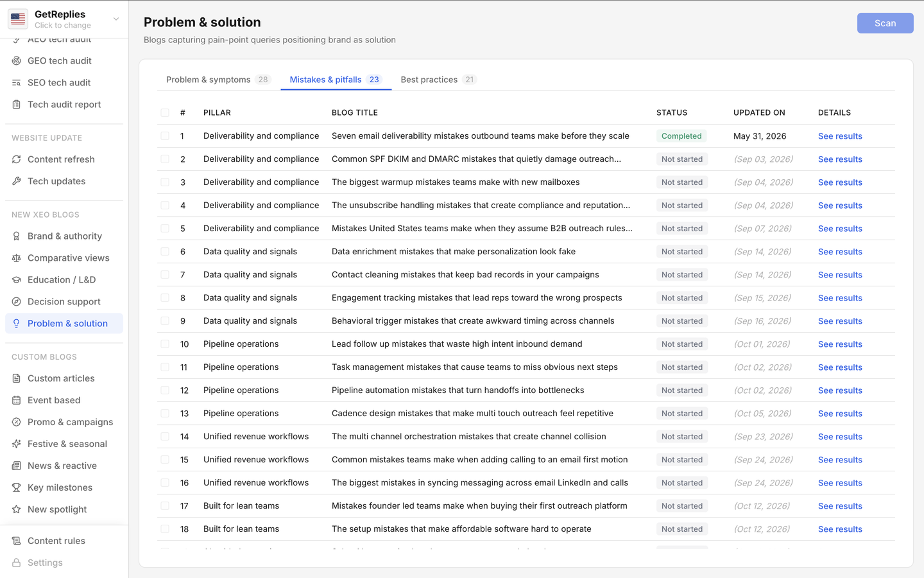Select the Mistakes & pitfalls tab
924x578 pixels.
coord(336,80)
